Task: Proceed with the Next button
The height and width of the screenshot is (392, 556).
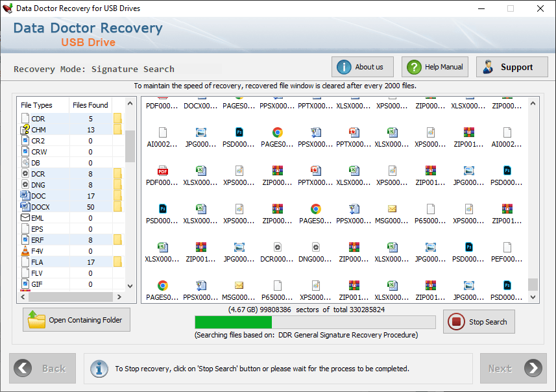Action: pyautogui.click(x=513, y=368)
